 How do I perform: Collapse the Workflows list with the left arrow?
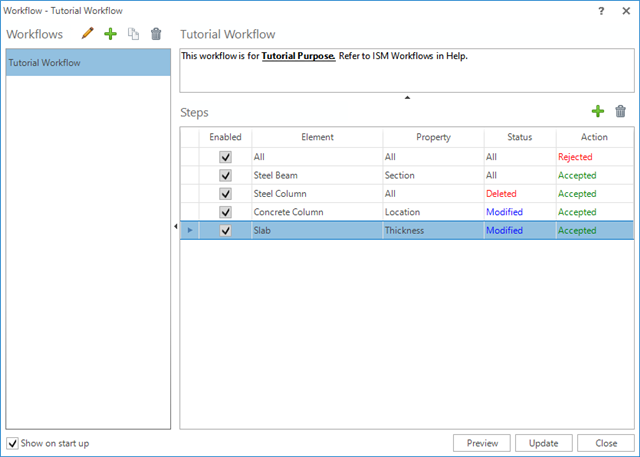[x=176, y=226]
